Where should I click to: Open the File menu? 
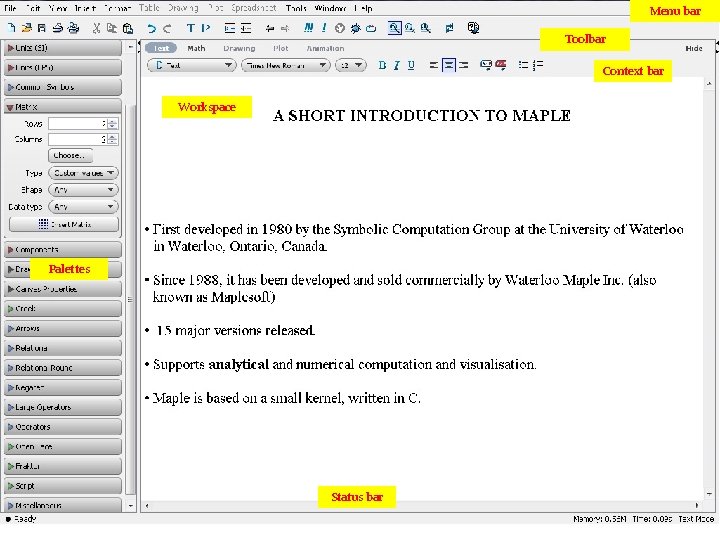pos(10,8)
